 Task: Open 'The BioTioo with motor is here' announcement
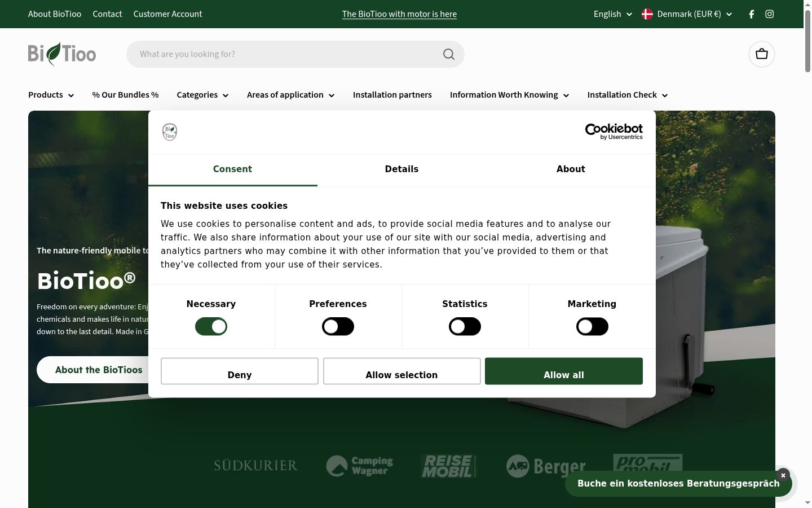coord(399,14)
